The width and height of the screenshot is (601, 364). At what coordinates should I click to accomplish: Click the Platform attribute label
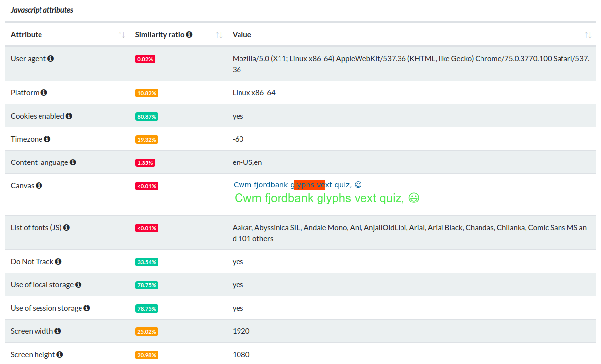click(25, 92)
